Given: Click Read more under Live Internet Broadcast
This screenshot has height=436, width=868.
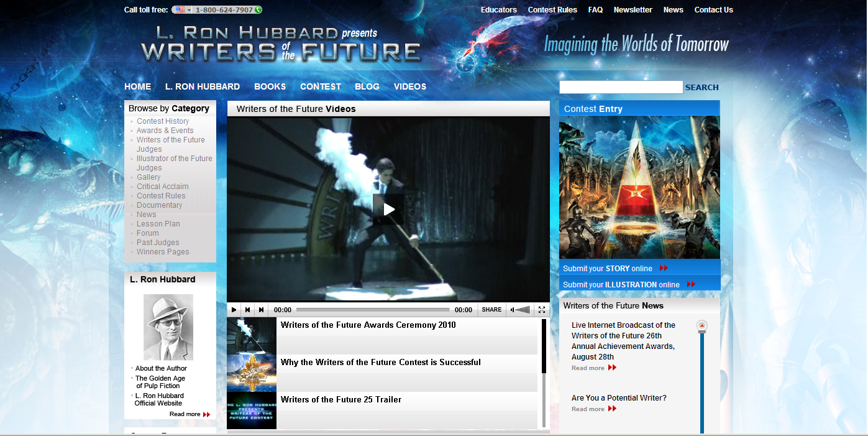Looking at the screenshot, I should tap(588, 368).
